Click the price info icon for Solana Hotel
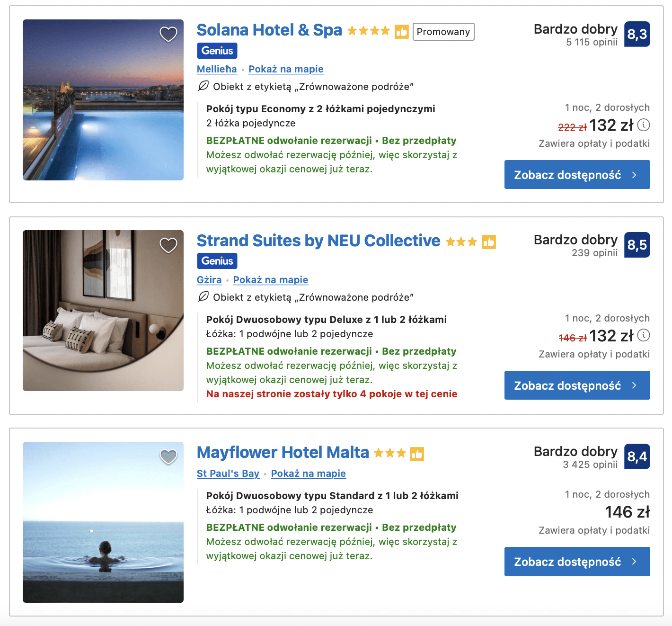 644,125
